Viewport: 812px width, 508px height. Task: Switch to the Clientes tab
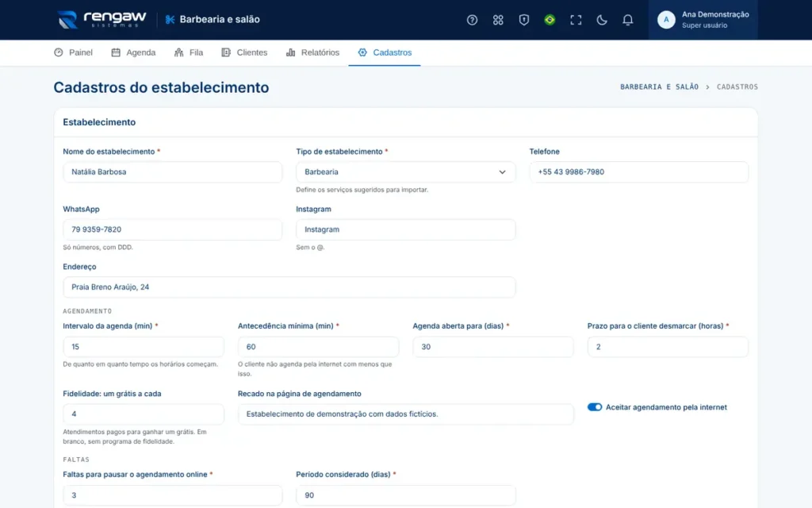244,52
